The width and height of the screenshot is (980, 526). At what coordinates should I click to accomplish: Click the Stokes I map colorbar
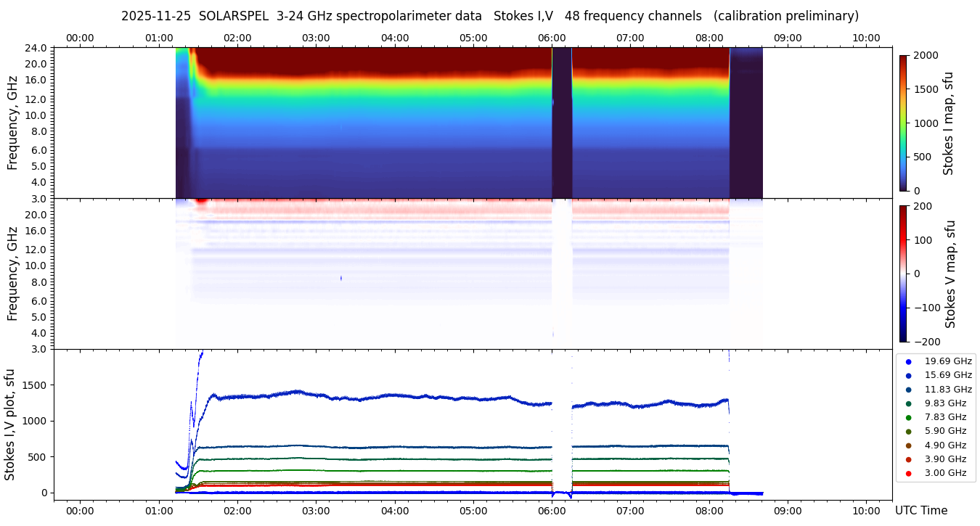tap(903, 123)
